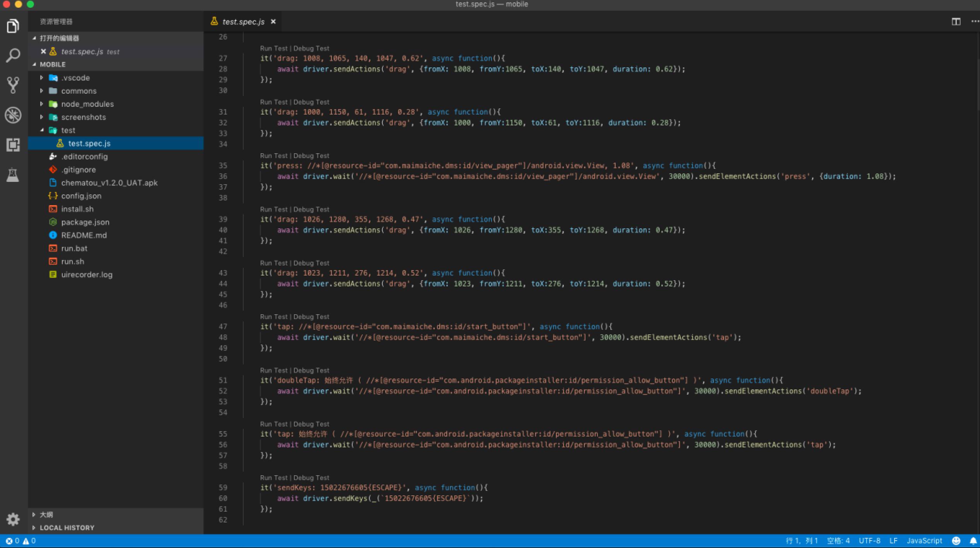Open the Extensions view in activity bar
Screen dimensions: 980x548
[x=13, y=145]
